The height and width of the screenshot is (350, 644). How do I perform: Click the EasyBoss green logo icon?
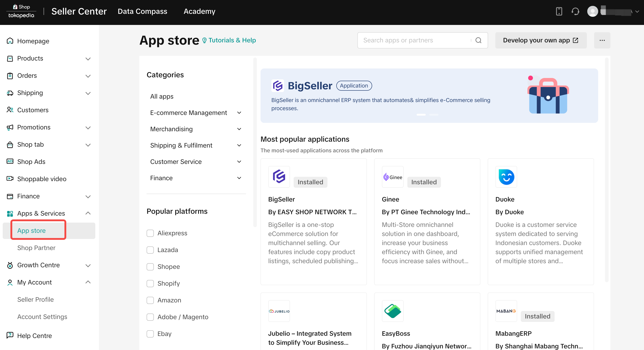pos(393,311)
